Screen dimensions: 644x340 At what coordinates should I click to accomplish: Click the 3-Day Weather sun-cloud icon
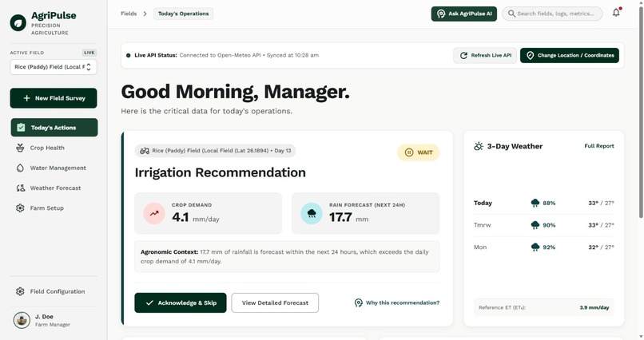pyautogui.click(x=479, y=146)
